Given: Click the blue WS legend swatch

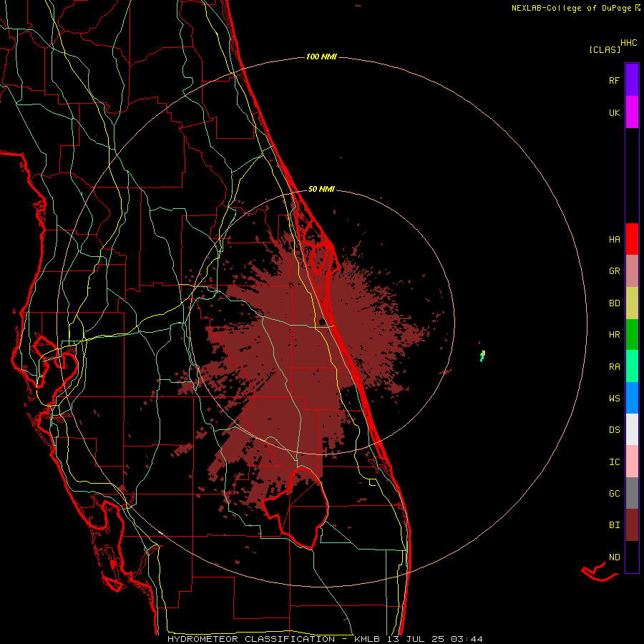Looking at the screenshot, I should (x=632, y=398).
